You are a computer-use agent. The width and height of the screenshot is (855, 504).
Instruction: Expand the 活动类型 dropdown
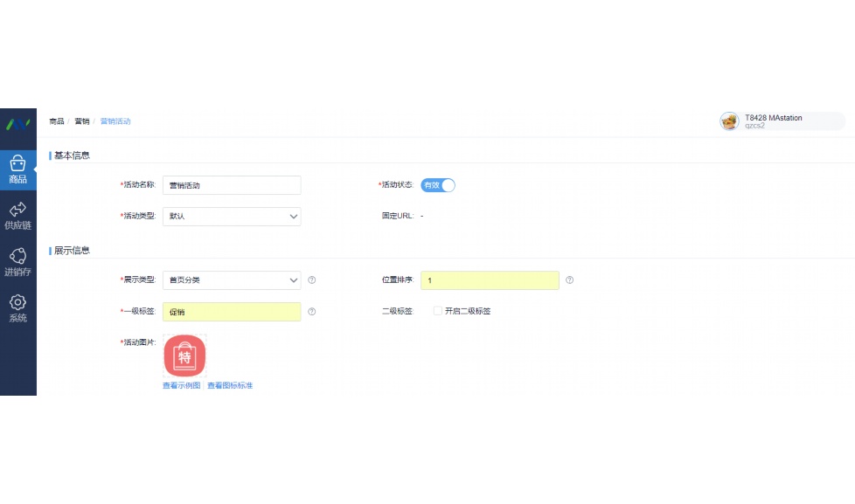click(x=232, y=217)
